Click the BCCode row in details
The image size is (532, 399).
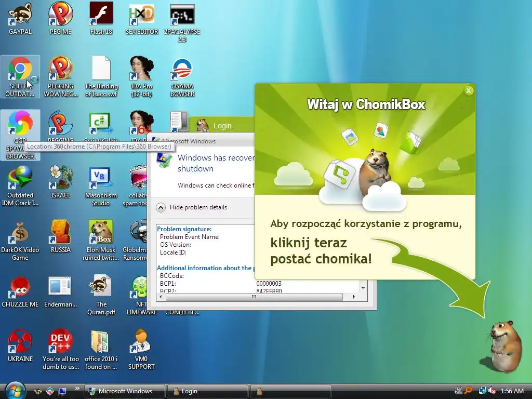tap(171, 276)
